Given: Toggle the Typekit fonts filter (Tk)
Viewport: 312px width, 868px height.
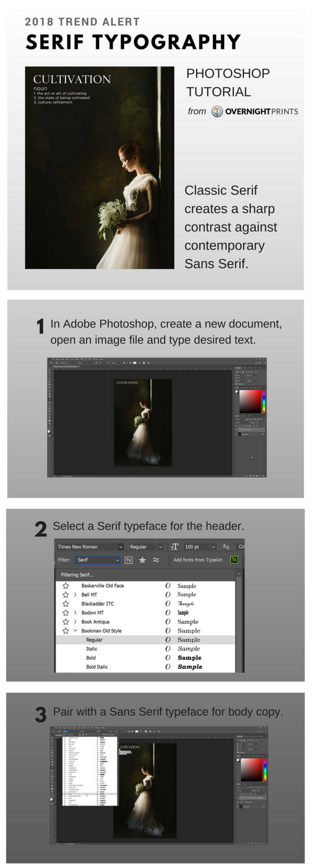Looking at the screenshot, I should click(128, 560).
